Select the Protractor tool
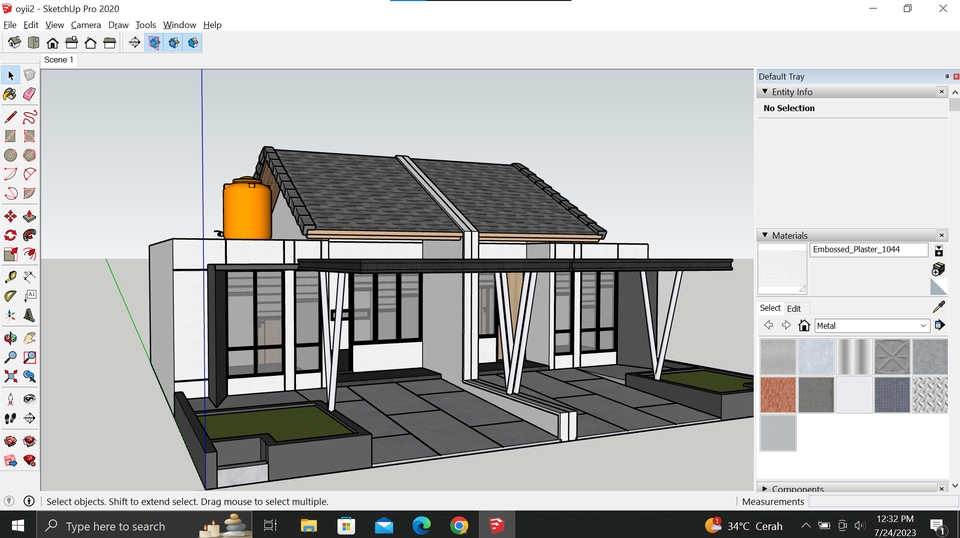This screenshot has height=538, width=960. [10, 296]
